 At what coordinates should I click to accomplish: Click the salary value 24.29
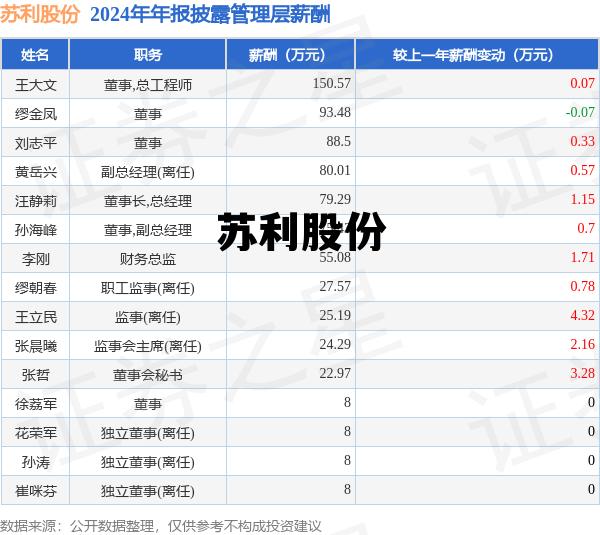[335, 344]
